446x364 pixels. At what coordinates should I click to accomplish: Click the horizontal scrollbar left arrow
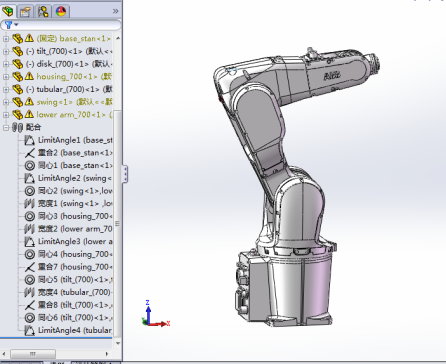pos(4,354)
